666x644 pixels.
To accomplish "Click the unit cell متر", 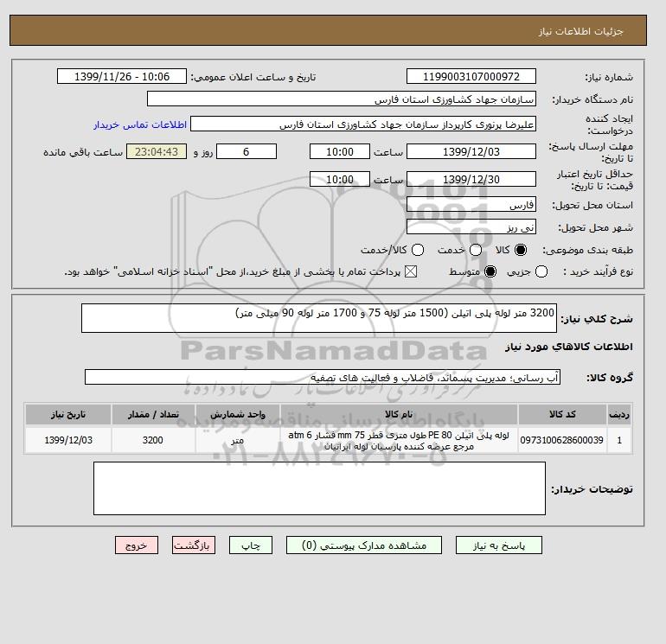I will (x=238, y=440).
